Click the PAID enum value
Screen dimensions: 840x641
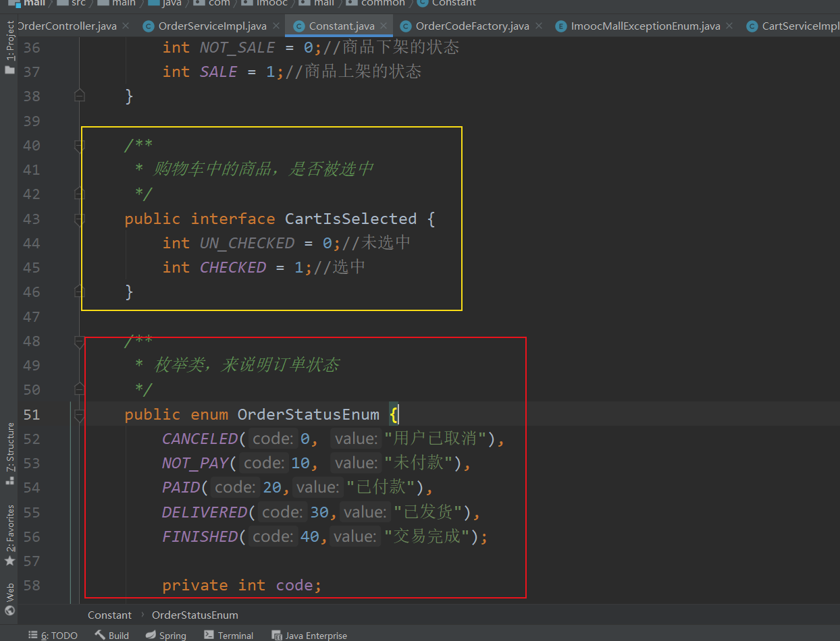181,487
